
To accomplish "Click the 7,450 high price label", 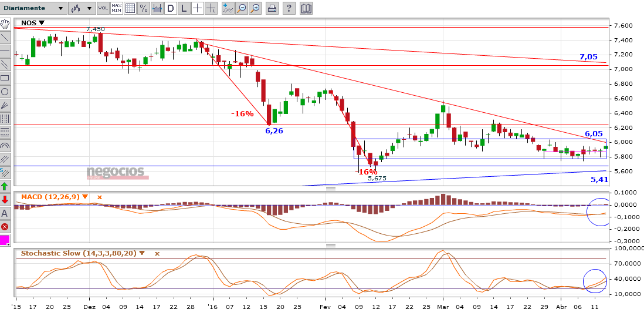I will [95, 29].
